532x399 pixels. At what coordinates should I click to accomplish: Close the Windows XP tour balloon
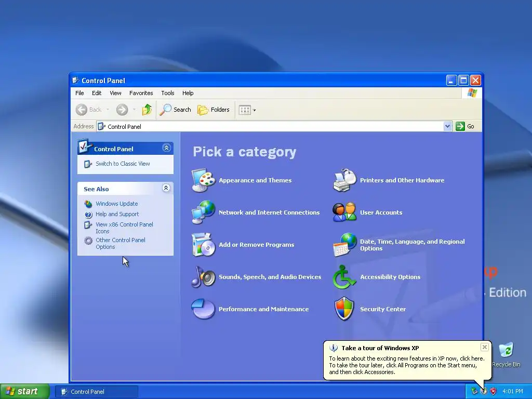click(x=485, y=347)
